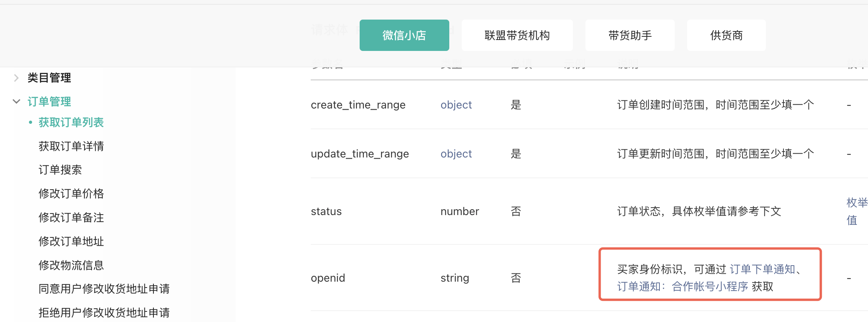Open 获取订单列表 in the sidebar
Image resolution: width=868 pixels, height=322 pixels.
71,123
